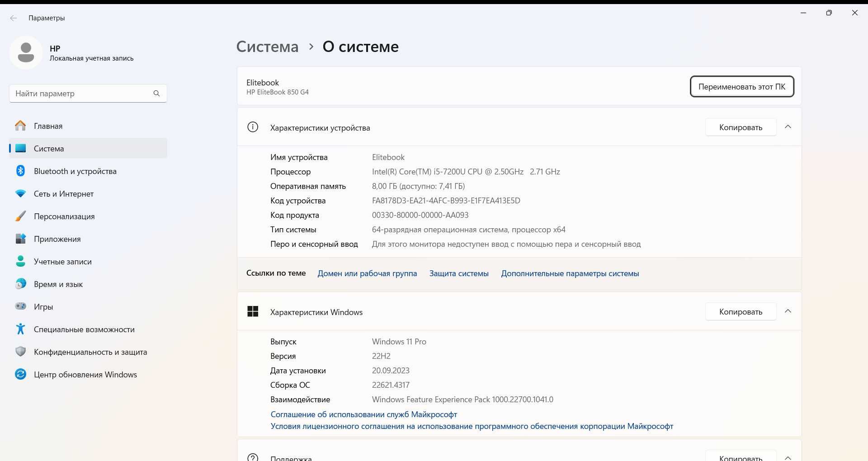Screen dimensions: 868x461
Task: Open Главная in the sidebar
Action: tap(88, 126)
